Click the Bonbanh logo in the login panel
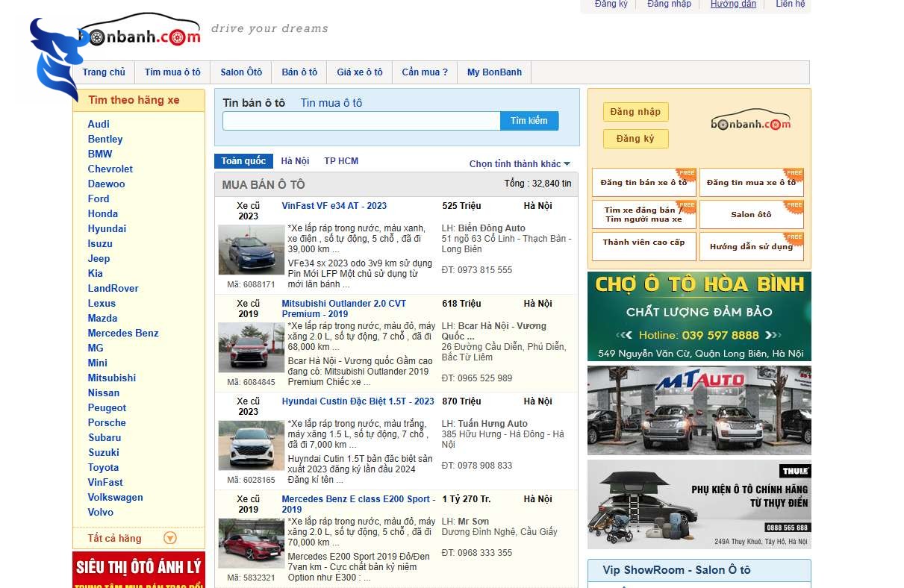The image size is (904, 588). 751,120
